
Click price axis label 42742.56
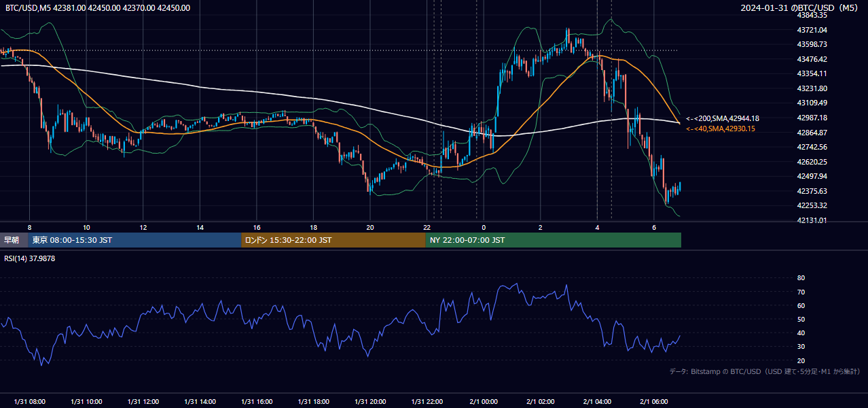pyautogui.click(x=812, y=147)
